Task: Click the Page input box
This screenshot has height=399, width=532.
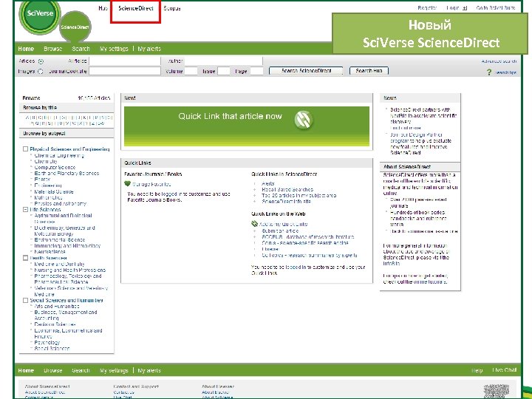Action: pyautogui.click(x=256, y=71)
